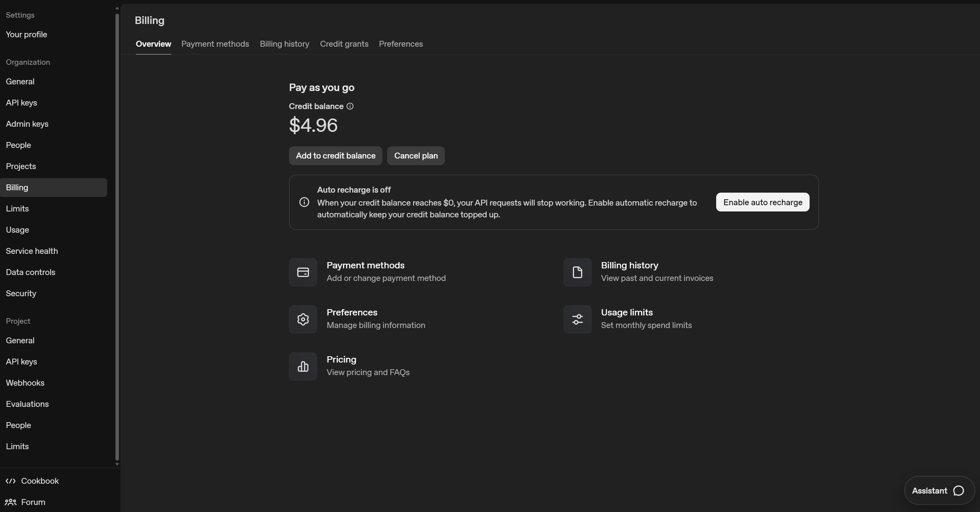Click Add to credit balance
980x512 pixels.
[x=335, y=156]
